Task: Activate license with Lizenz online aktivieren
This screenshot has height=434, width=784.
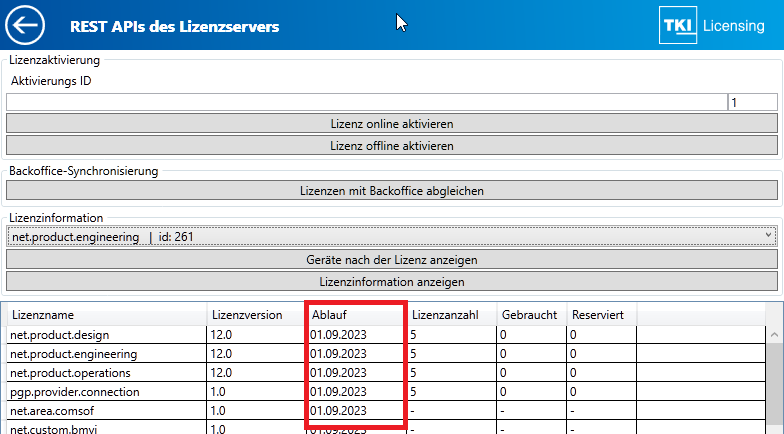Action: point(392,124)
